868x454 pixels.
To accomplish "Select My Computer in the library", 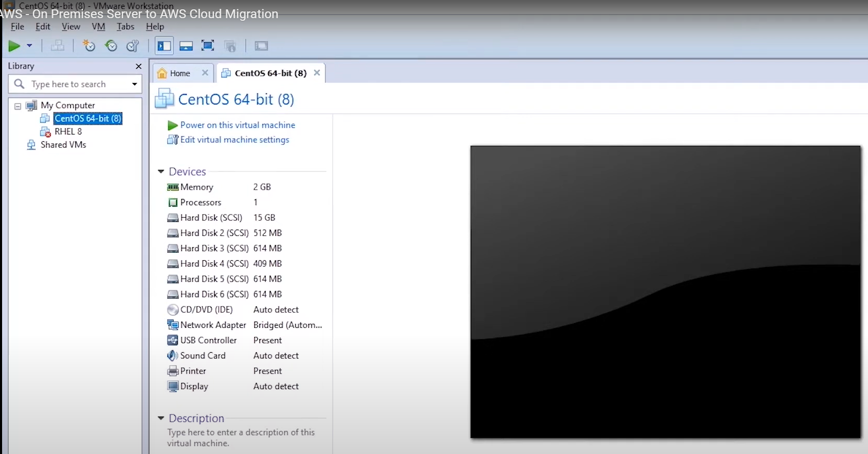I will tap(68, 105).
